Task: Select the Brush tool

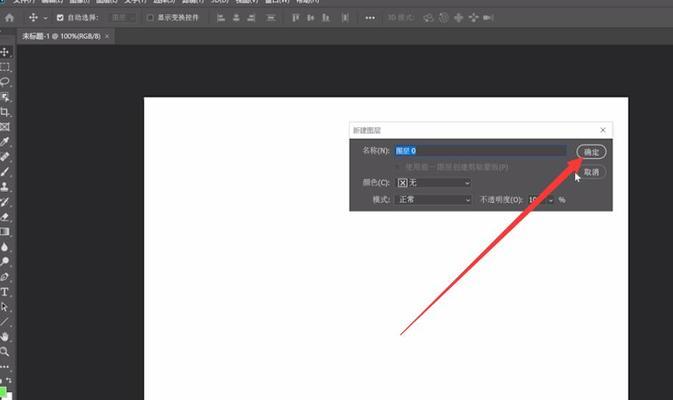Action: point(5,172)
